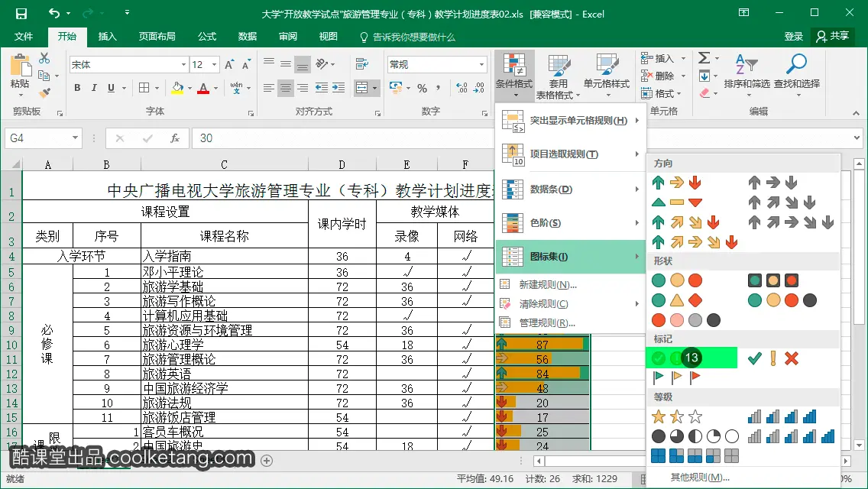Select the three triangles icon set
Screen dimensions: 868x489
[676, 202]
